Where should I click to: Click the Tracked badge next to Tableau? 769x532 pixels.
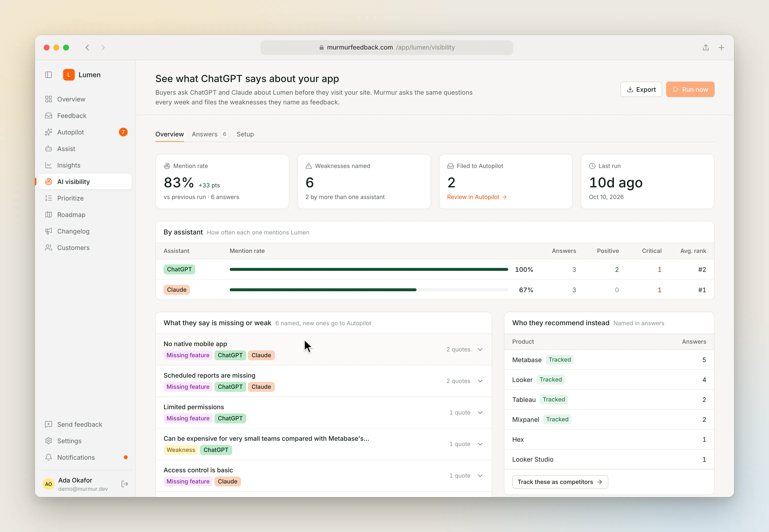[554, 399]
